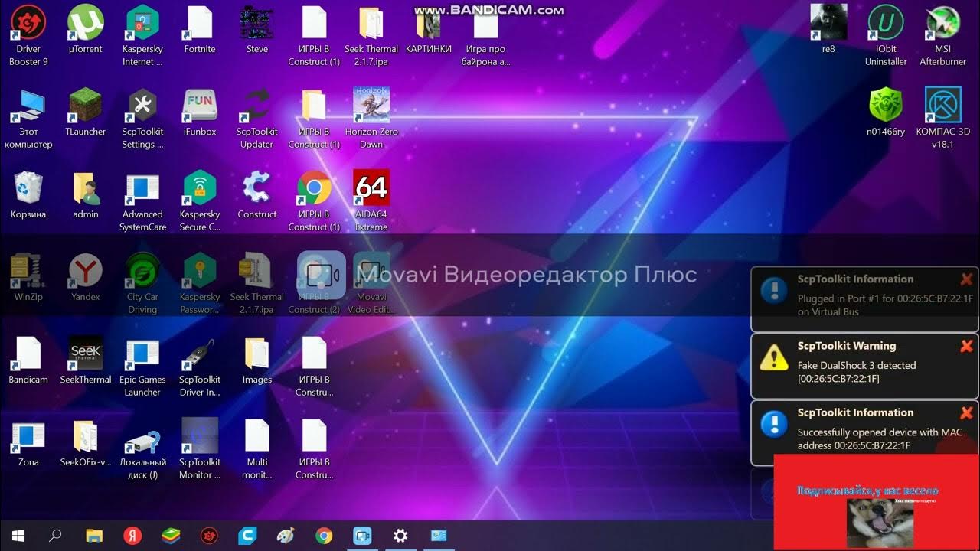
Task: Open File Explorer from the taskbar
Action: [x=94, y=536]
